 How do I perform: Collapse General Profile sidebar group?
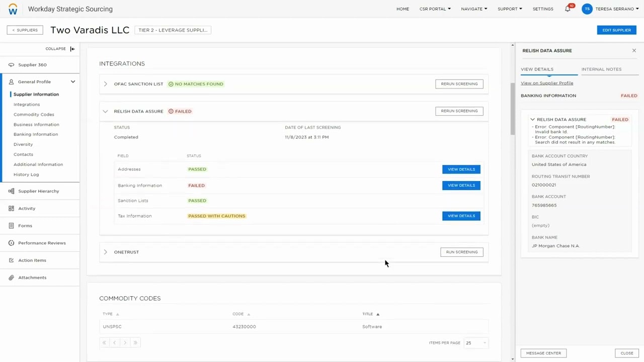pos(73,81)
